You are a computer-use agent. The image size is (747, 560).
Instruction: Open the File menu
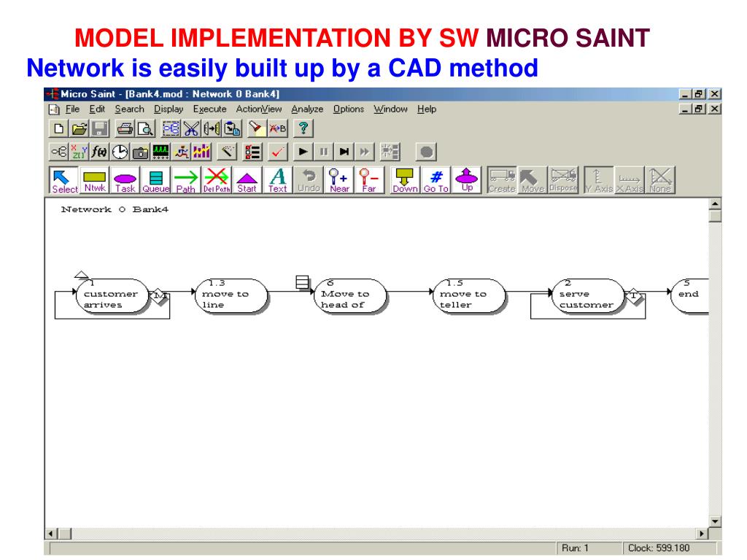(x=72, y=109)
